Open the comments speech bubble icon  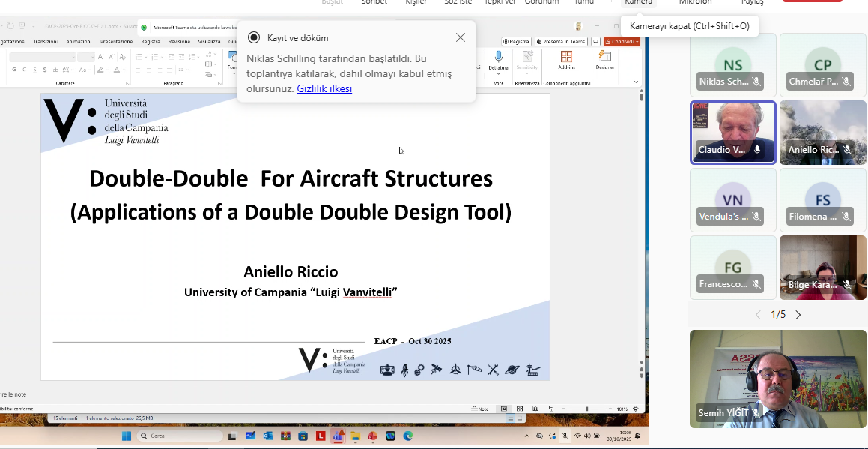click(596, 42)
